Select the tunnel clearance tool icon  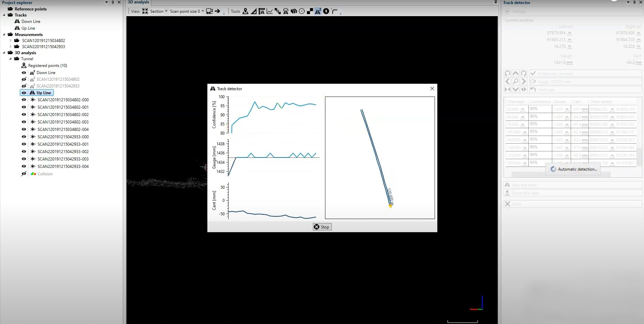tap(286, 11)
